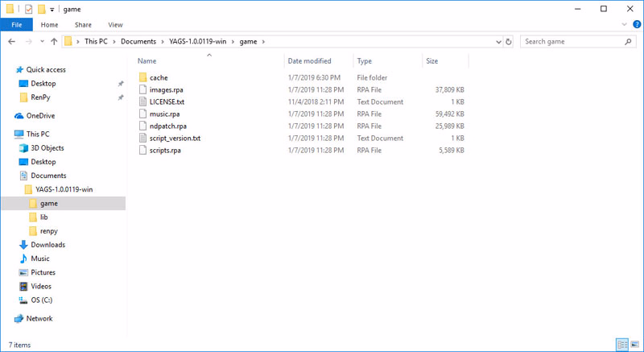Image resolution: width=644 pixels, height=352 pixels.
Task: Select the cache folder icon
Action: tap(143, 77)
